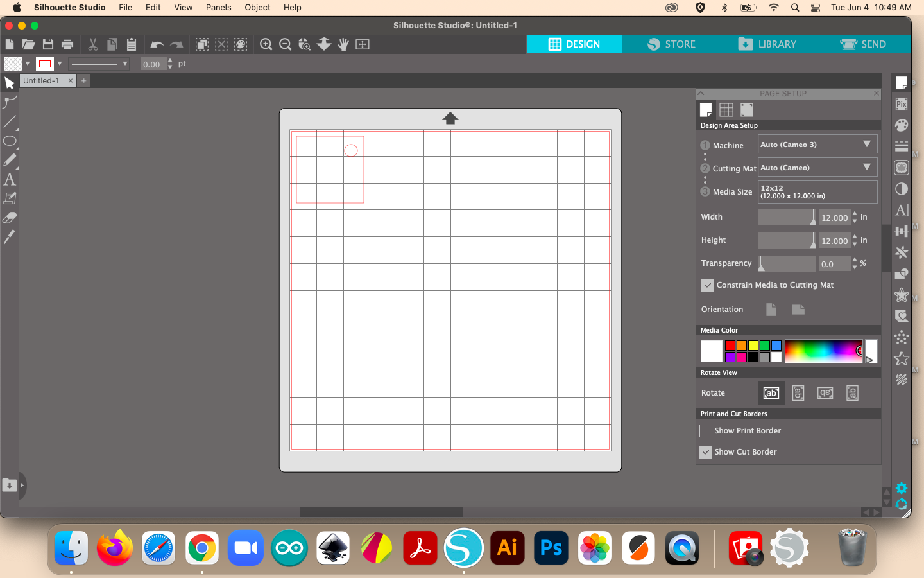The height and width of the screenshot is (578, 924).
Task: Click the Open file folder icon
Action: click(28, 44)
